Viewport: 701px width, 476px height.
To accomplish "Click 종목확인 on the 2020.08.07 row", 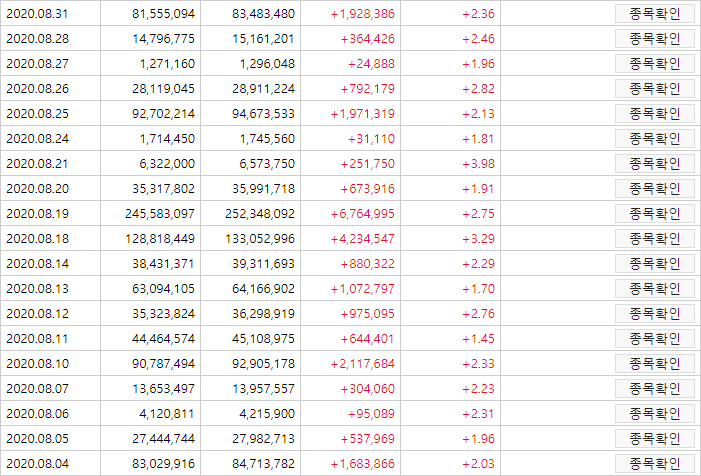I will click(x=655, y=389).
